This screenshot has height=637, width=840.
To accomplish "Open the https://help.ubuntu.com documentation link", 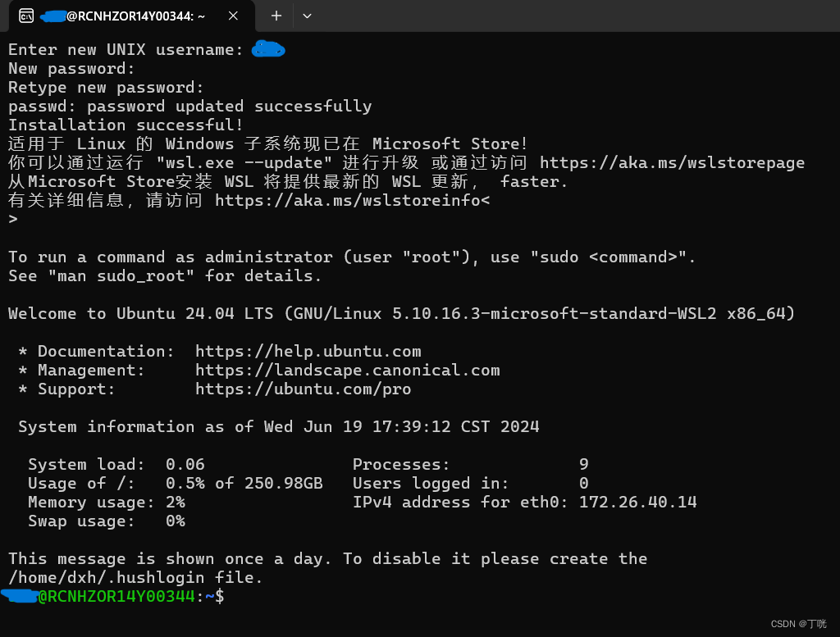I will tap(308, 351).
